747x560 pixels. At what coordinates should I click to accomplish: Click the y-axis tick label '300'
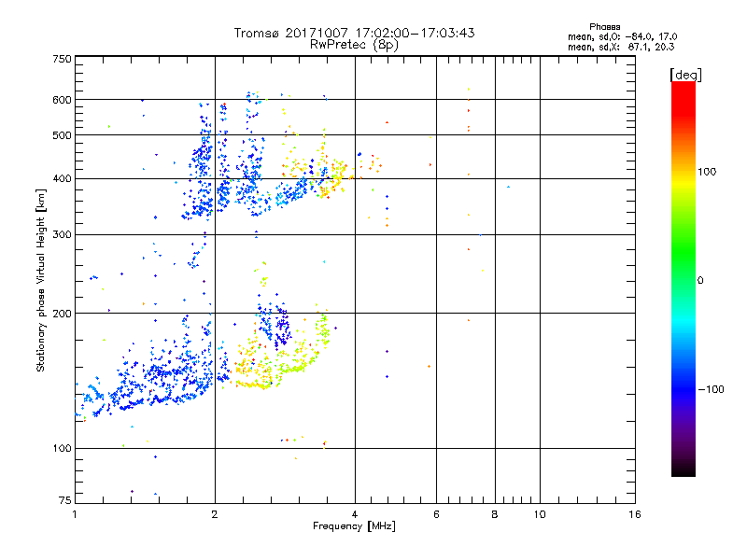(62, 235)
